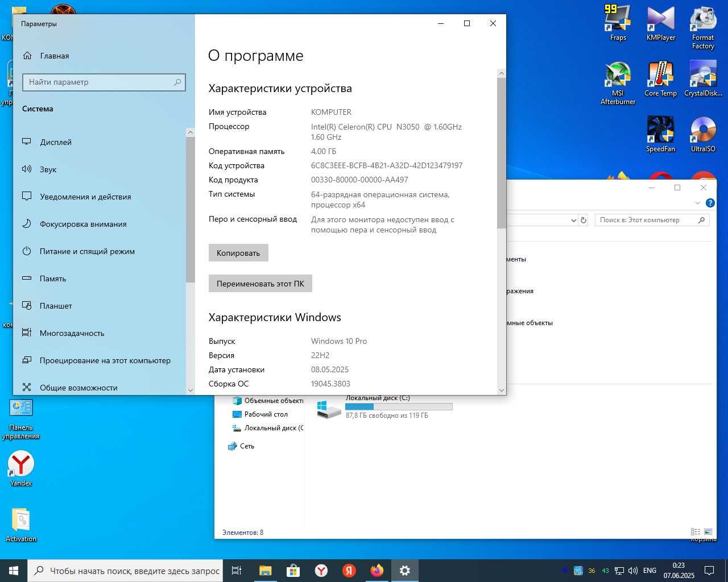Switch Explorer to details view icon

click(x=696, y=532)
